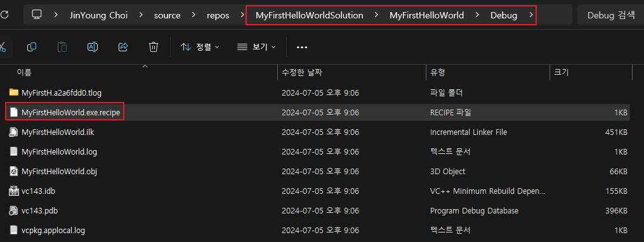Go to MyFirstHelloWorldSolution breadcrumb folder
644x242 pixels.
coord(309,16)
